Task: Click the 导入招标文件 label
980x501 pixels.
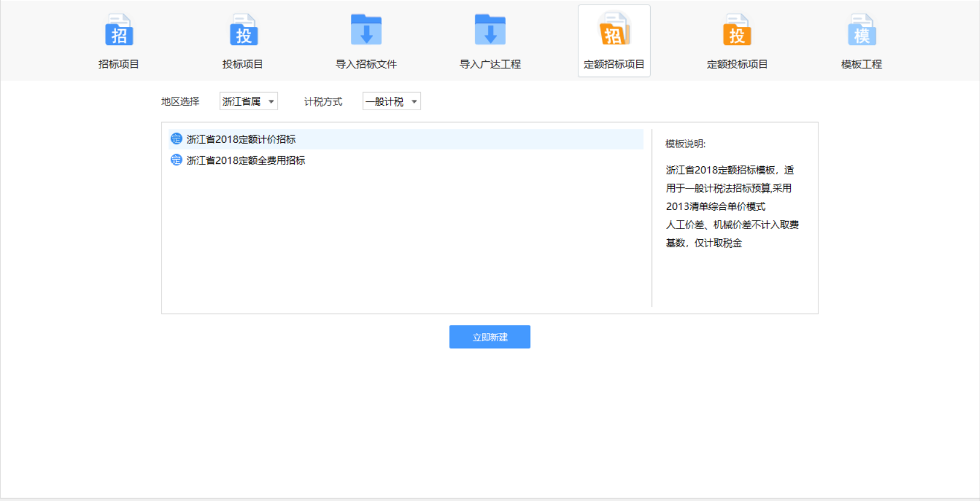Action: [x=366, y=64]
